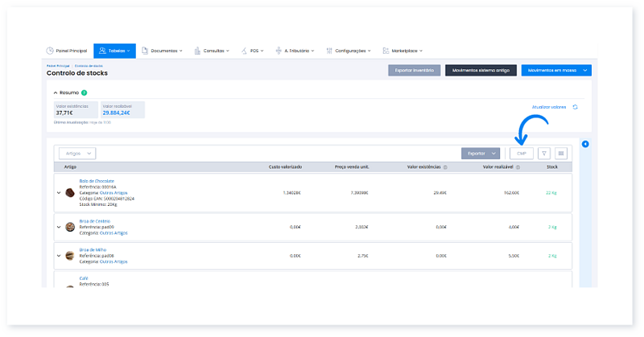Open the Artigos dropdown
Viewport: 644px width, 337px height.
click(78, 153)
